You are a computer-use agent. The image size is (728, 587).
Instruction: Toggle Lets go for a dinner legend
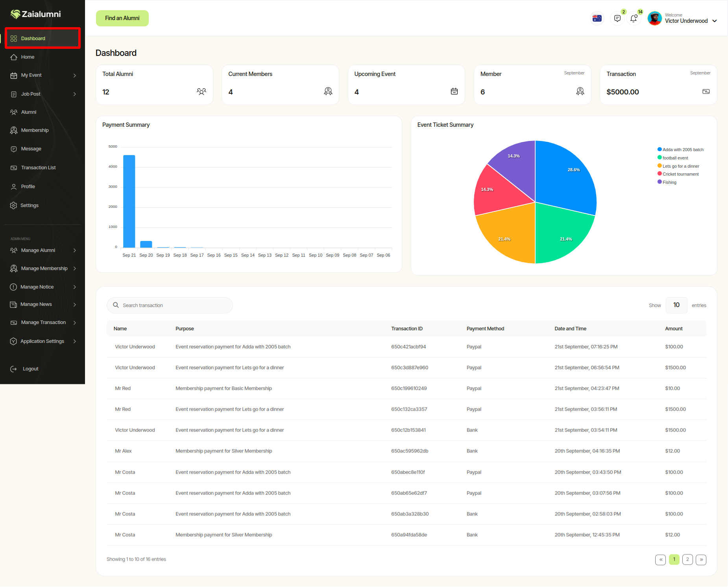[x=678, y=166]
